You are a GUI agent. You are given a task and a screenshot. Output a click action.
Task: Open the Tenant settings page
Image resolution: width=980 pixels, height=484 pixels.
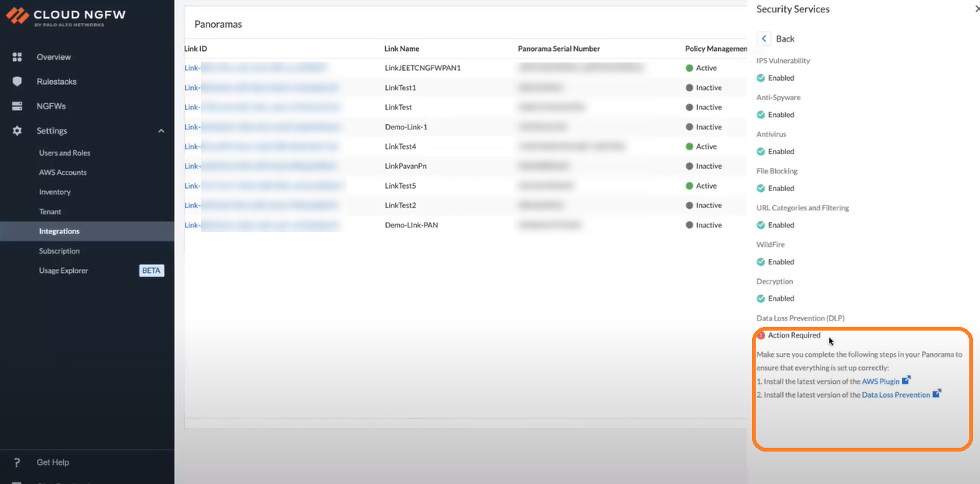coord(50,212)
